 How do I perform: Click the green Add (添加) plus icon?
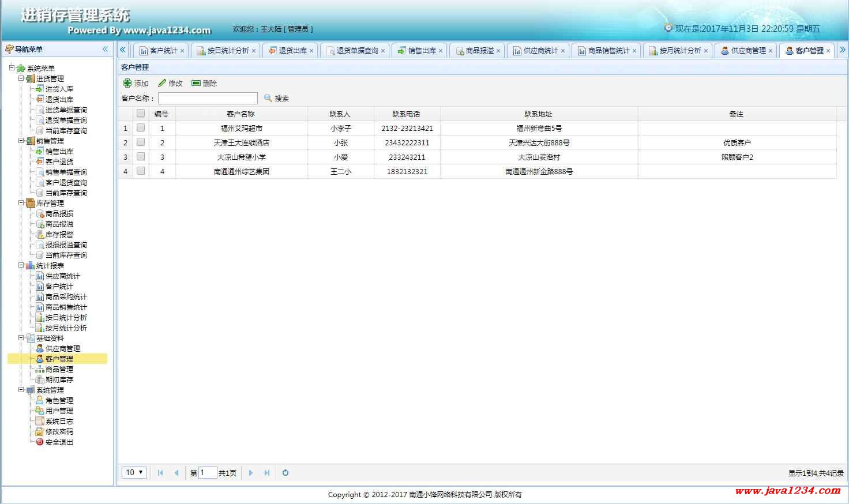(x=127, y=83)
